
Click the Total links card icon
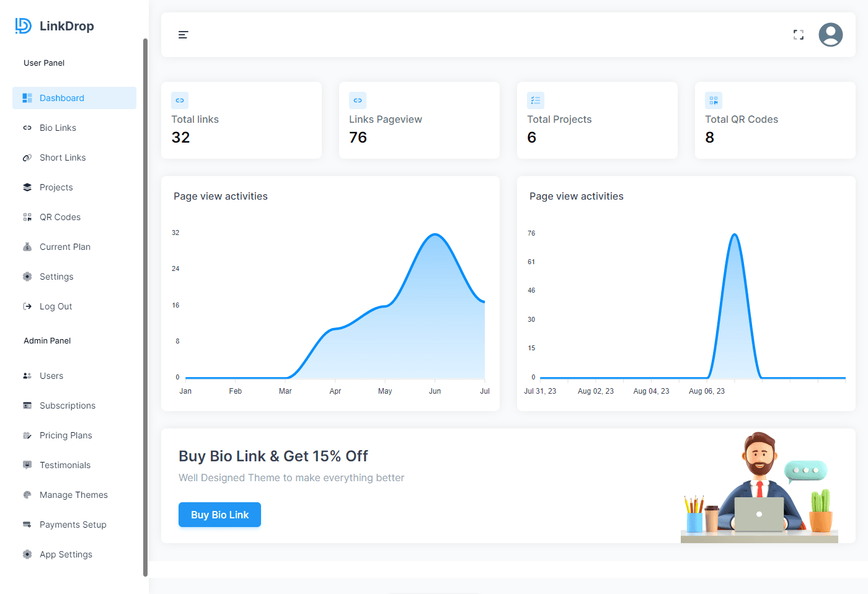click(180, 100)
